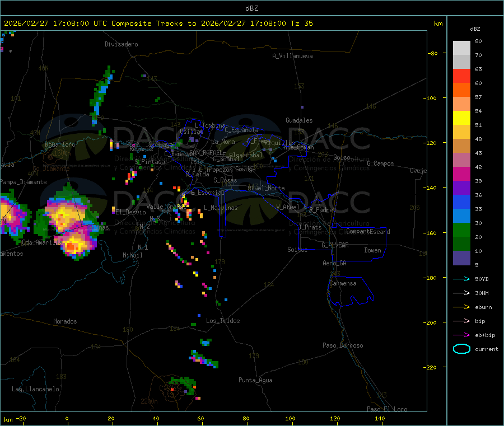Select the red swatch in dBZ scale
Image resolution: width=504 pixels, height=426 pixels.
(x=461, y=76)
